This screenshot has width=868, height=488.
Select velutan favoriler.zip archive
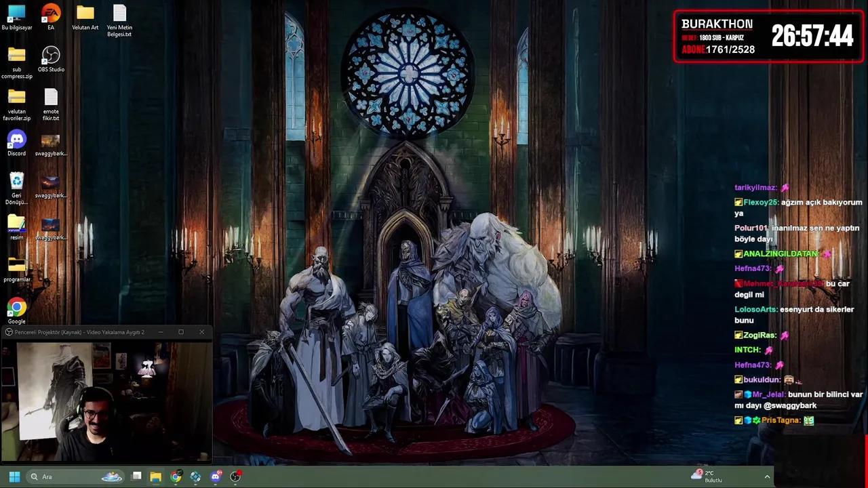coord(17,105)
